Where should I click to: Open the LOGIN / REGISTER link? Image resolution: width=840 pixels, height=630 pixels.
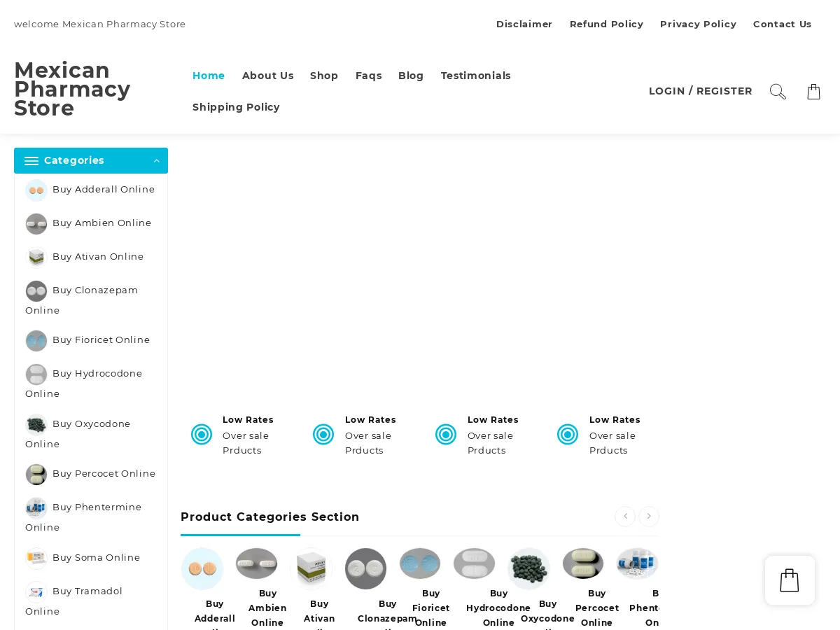[x=700, y=91]
